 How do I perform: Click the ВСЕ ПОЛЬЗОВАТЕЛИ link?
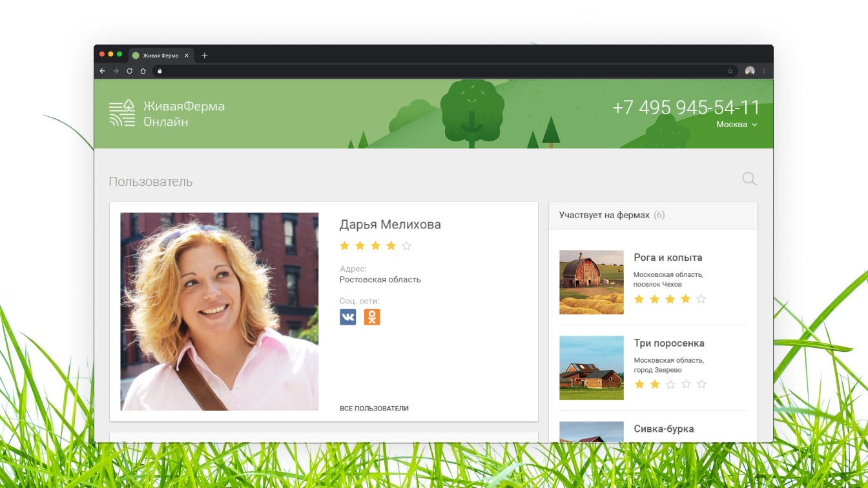pos(374,409)
